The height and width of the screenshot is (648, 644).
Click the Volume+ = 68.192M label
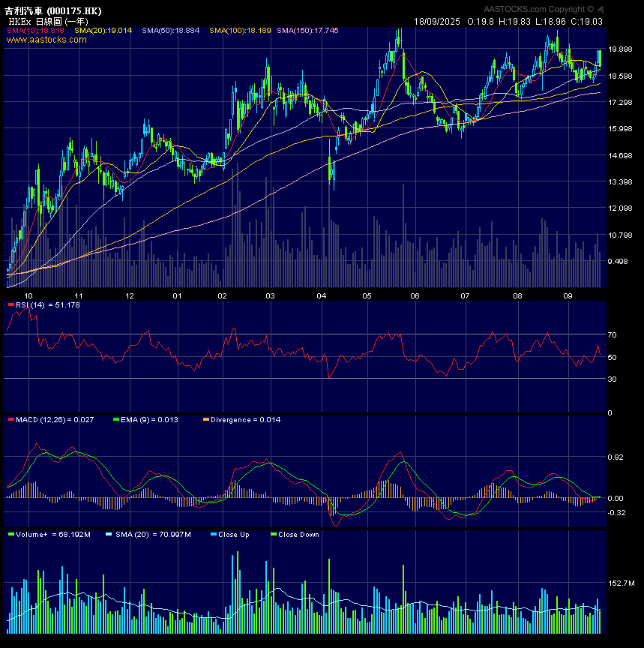point(53,534)
